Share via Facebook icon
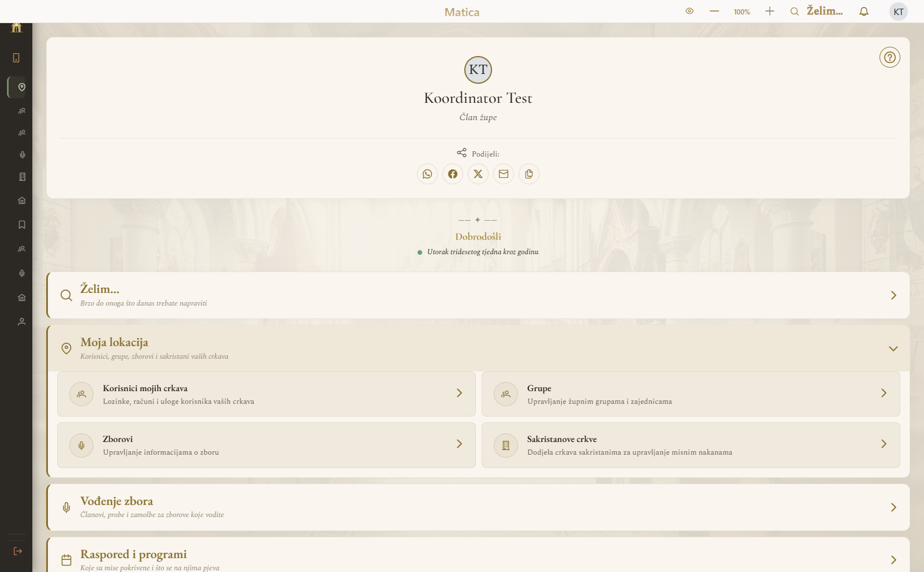924x572 pixels. click(453, 174)
